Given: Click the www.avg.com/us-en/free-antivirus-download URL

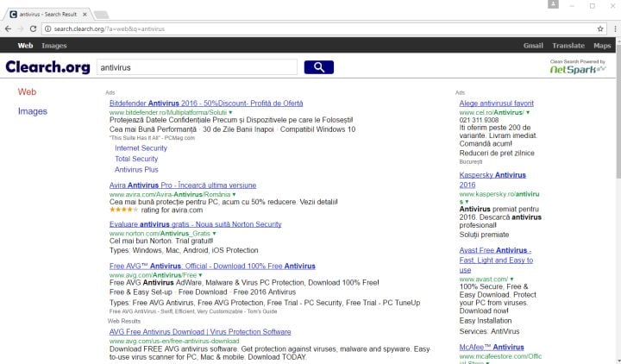Looking at the screenshot, I should click(174, 341).
